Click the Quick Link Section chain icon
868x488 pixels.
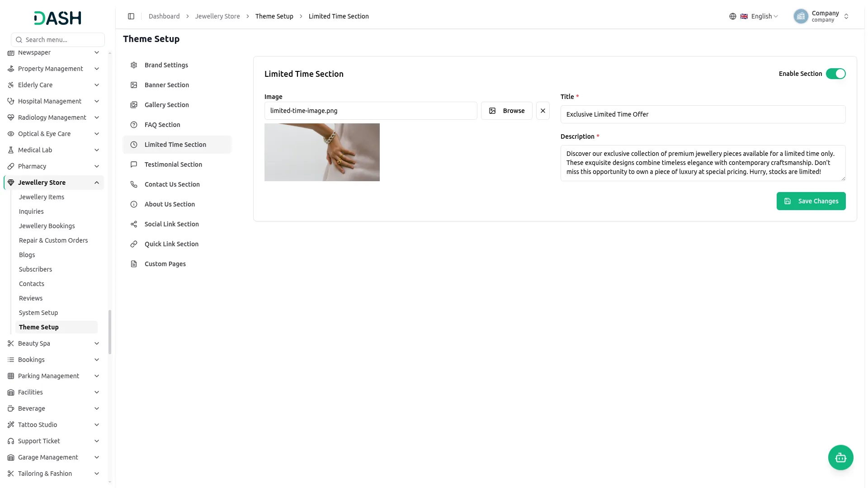click(x=134, y=244)
